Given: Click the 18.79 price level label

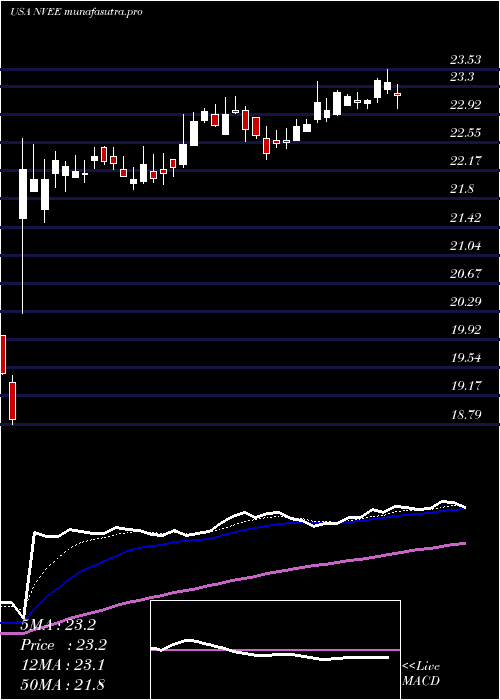Looking at the screenshot, I should 465,415.
